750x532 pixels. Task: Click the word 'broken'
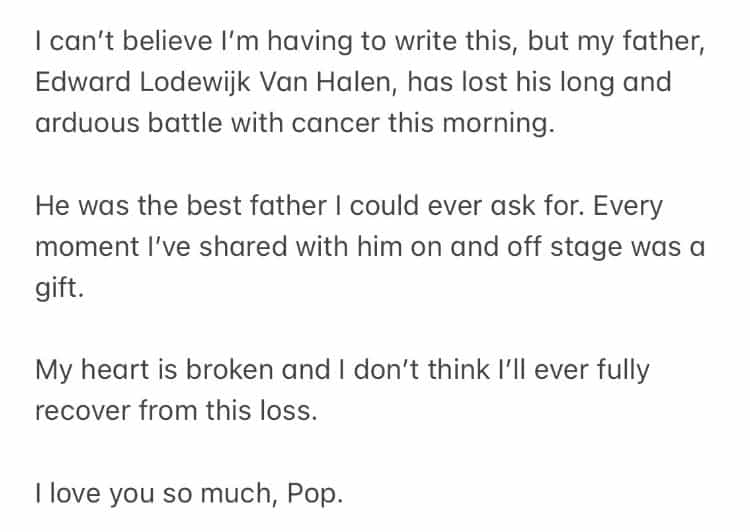(x=229, y=370)
